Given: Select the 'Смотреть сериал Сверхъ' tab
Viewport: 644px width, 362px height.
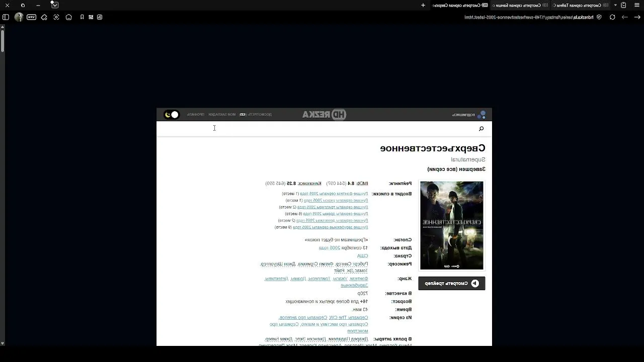Looking at the screenshot, I should point(459,5).
